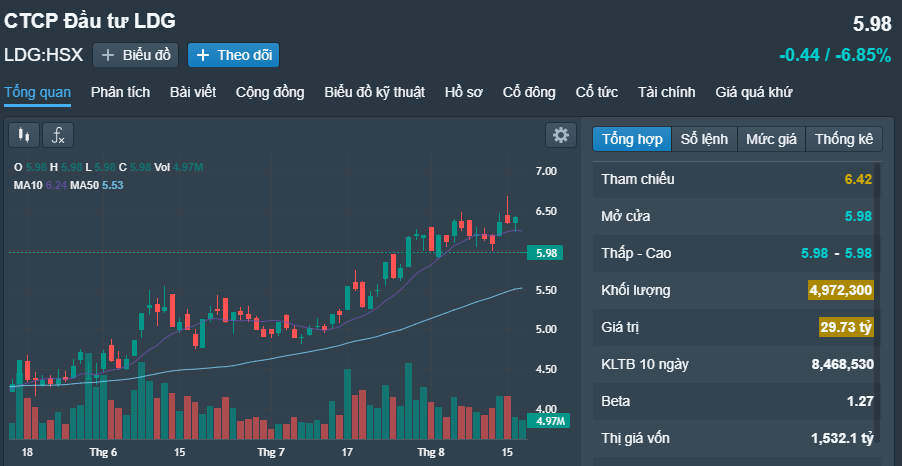Click the Biểu đồ button
This screenshot has height=466, width=902.
136,55
